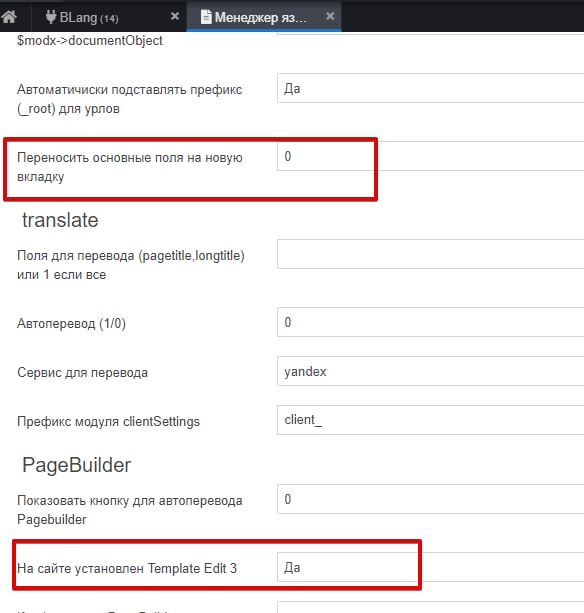Click the На сайте установлен Template Edit 3 label
This screenshot has width=584, height=613.
coord(127,568)
